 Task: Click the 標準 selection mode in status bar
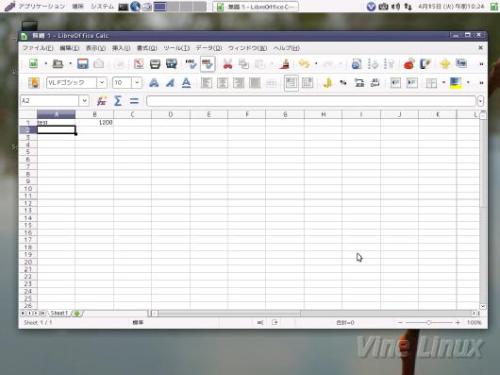pos(138,322)
